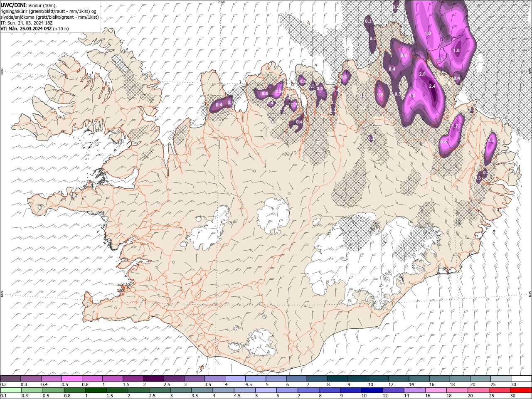Image resolution: width=532 pixels, height=399 pixels.
Task: Click the valid time 'VT: Mán. 25.03.2024 04Z'
Action: coord(26,29)
